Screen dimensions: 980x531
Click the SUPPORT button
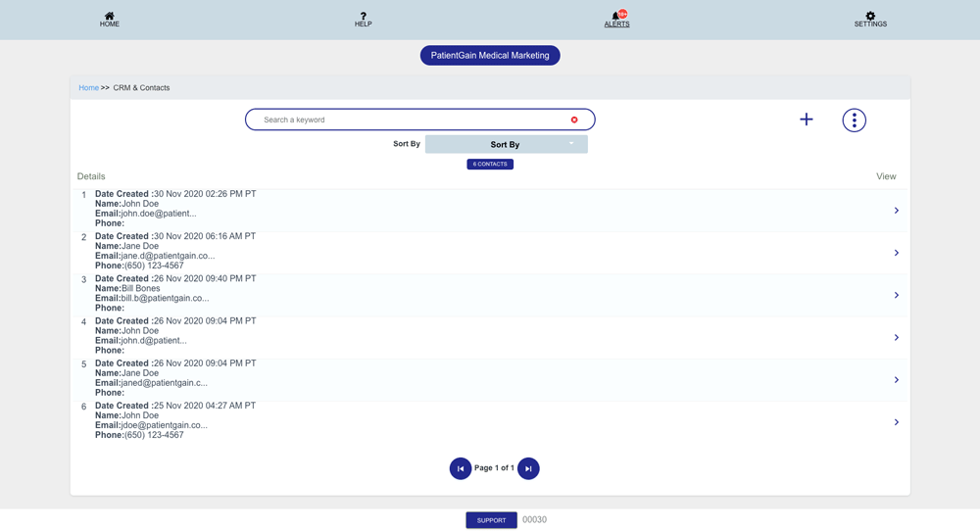491,520
